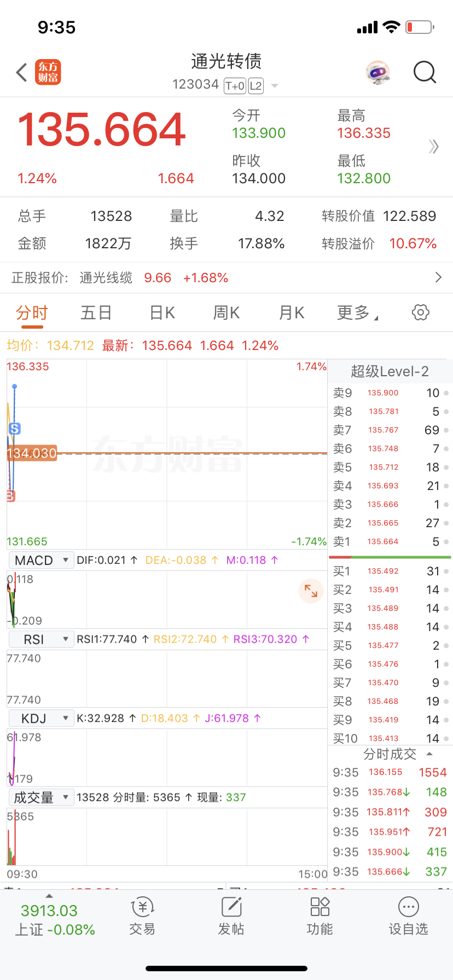
Task: Tap the 今开 133.900 value
Action: [259, 133]
